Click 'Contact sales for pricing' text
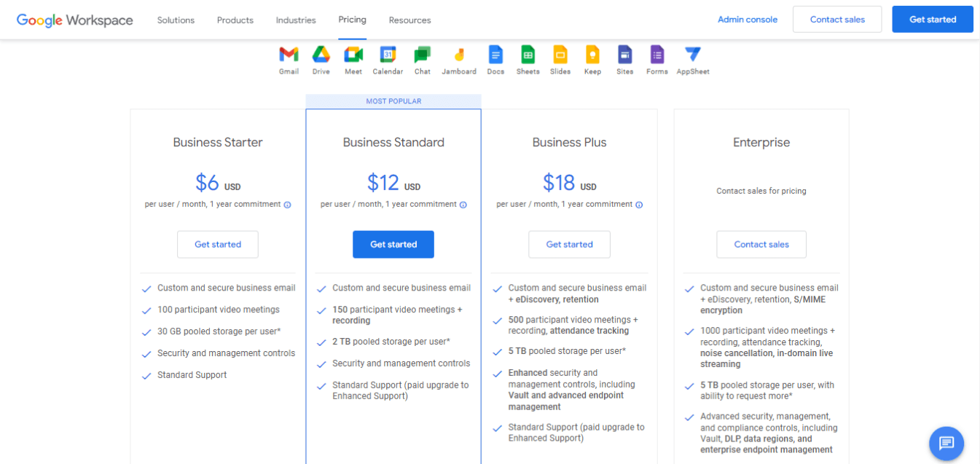The image size is (980, 464). pos(761,191)
